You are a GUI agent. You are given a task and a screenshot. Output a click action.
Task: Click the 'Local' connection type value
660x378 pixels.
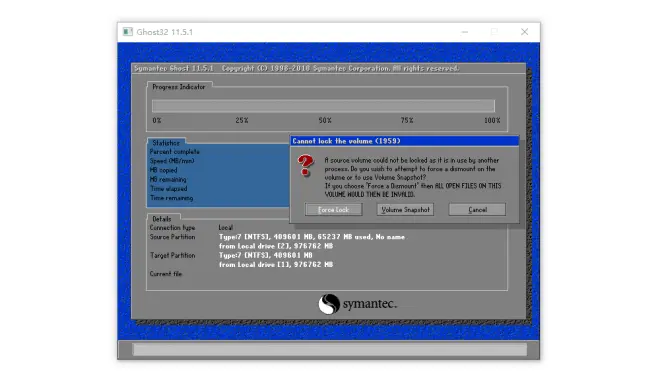(x=226, y=227)
